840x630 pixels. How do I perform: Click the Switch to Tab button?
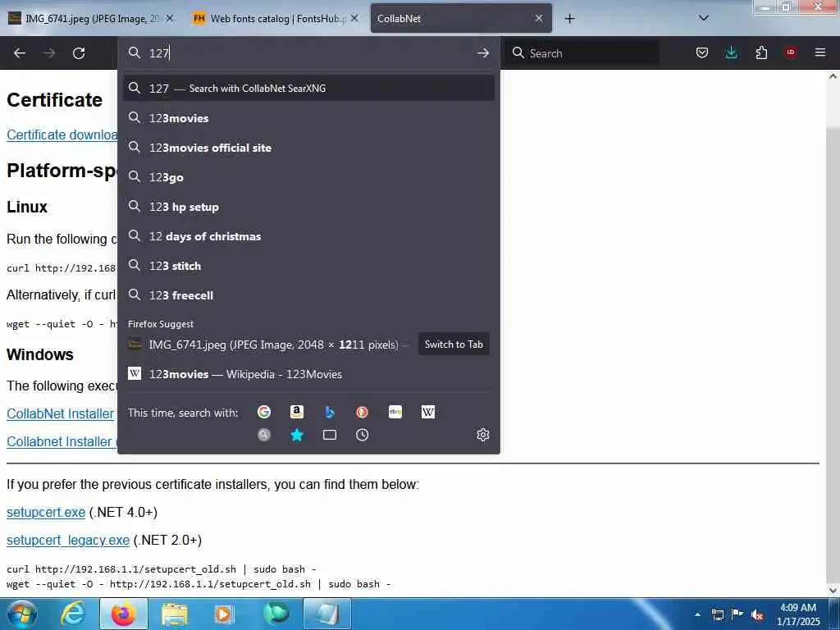coord(454,345)
